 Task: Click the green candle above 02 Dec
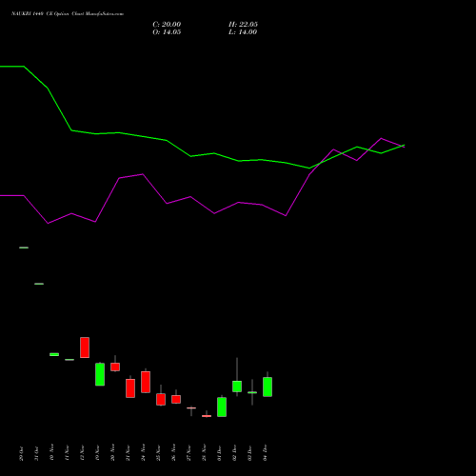(237, 387)
